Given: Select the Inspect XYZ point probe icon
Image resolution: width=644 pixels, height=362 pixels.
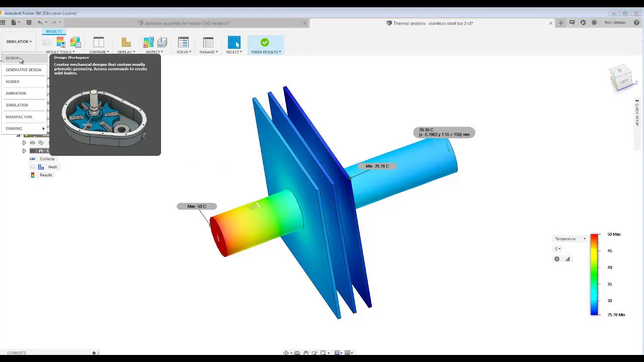Looking at the screenshot, I should click(162, 42).
